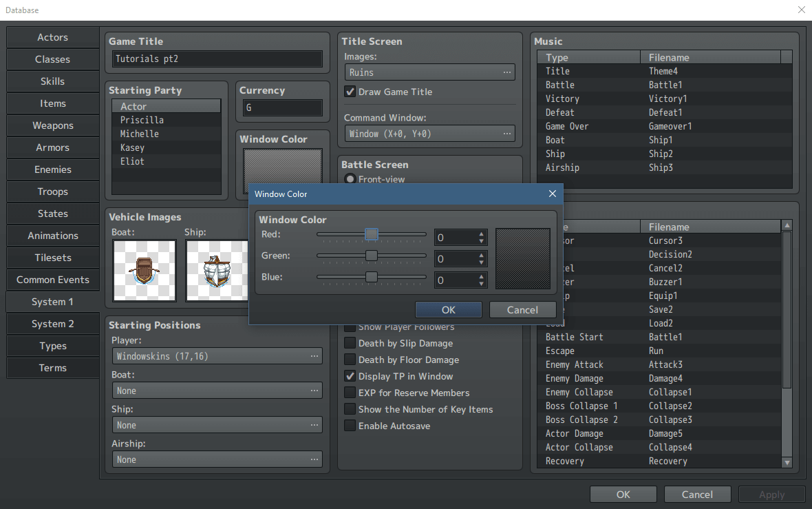Viewport: 812px width, 509px height.
Task: Edit the Game Title text field
Action: point(216,59)
